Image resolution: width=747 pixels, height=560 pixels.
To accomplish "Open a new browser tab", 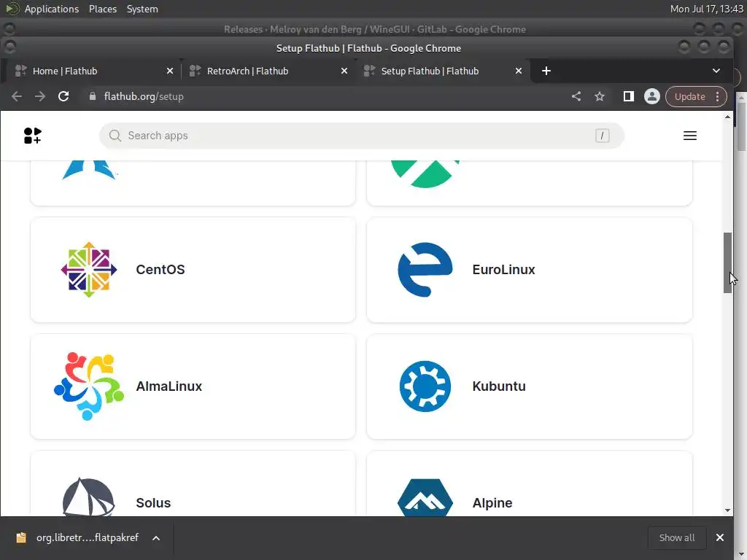I will coord(546,71).
